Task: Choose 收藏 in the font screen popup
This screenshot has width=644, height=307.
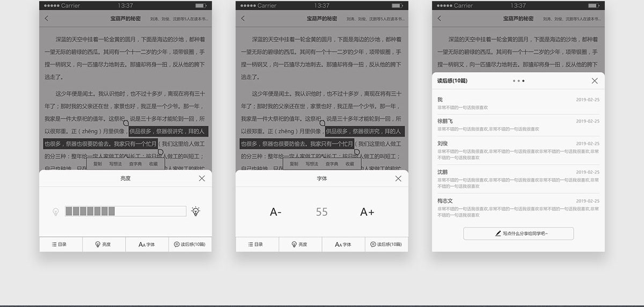Action: click(x=350, y=164)
